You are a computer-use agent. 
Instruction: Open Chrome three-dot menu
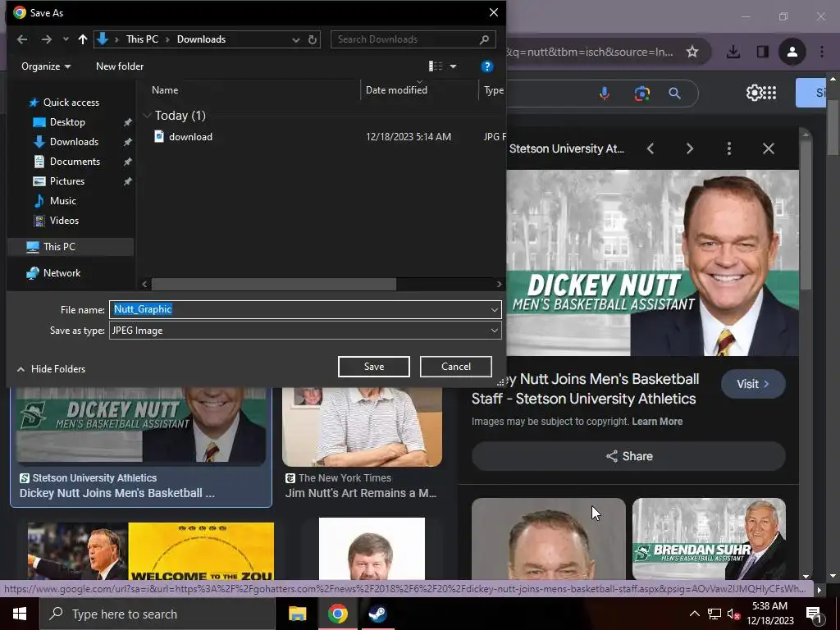coord(822,52)
